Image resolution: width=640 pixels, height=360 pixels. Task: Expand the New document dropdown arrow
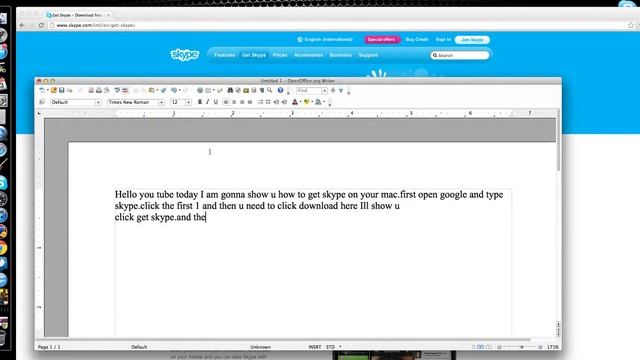pos(48,90)
